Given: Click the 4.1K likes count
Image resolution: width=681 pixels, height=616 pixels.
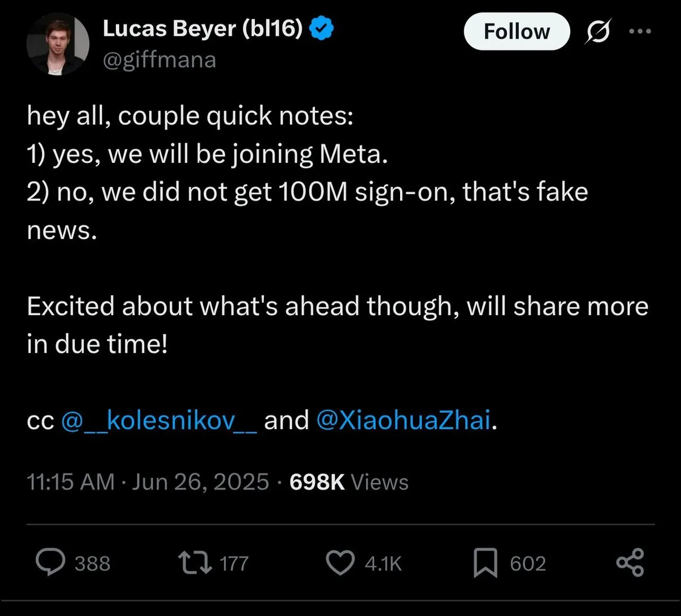Looking at the screenshot, I should pyautogui.click(x=383, y=563).
